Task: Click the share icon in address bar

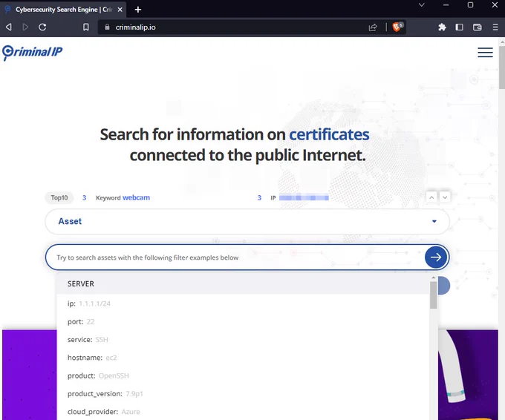Action: (373, 27)
